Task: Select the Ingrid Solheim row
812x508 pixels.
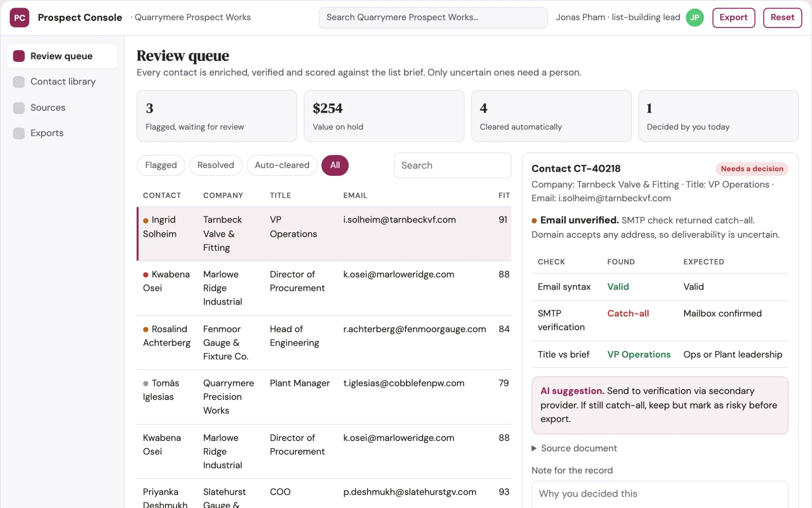Action: click(x=324, y=234)
